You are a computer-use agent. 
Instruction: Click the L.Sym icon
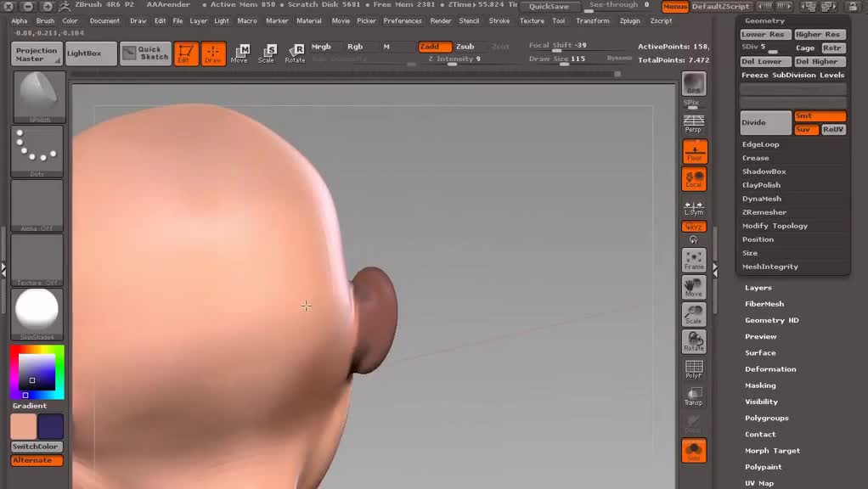click(x=694, y=207)
